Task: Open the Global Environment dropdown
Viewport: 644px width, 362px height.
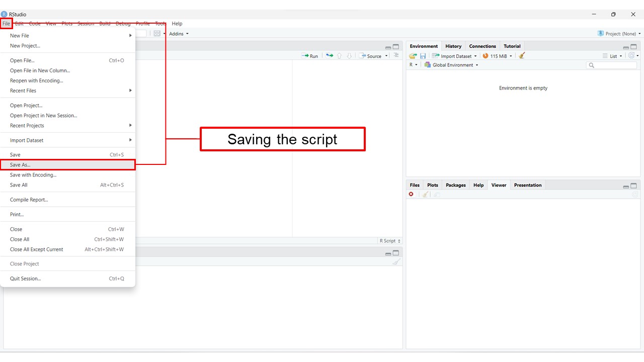Action: coord(451,65)
